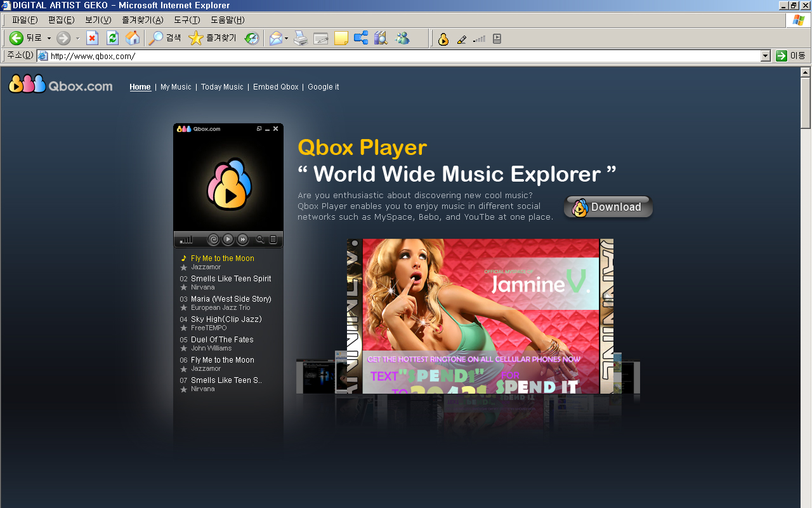Screen dimensions: 812x508
Task: Click the Home navigation link
Action: tap(140, 87)
